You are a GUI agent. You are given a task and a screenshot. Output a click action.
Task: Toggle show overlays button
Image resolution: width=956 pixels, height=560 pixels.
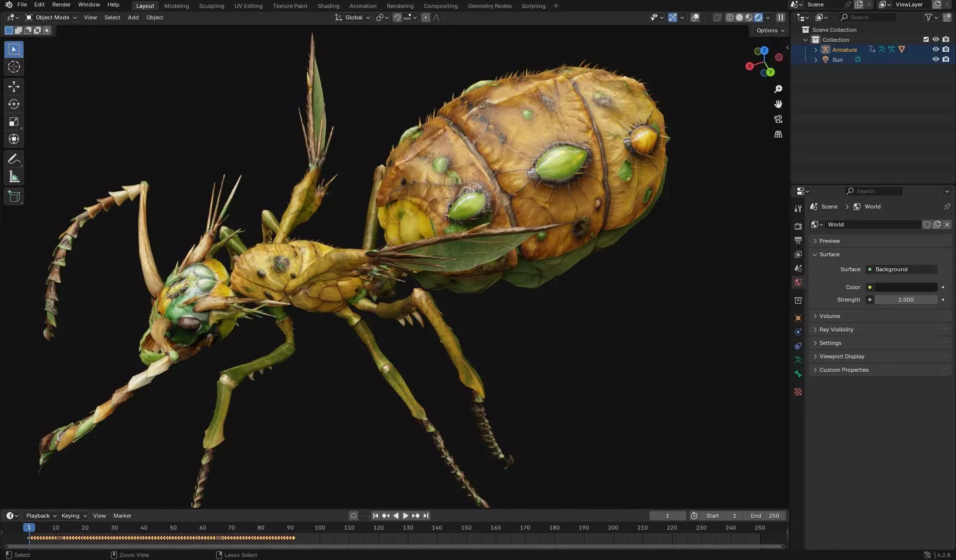tap(695, 17)
